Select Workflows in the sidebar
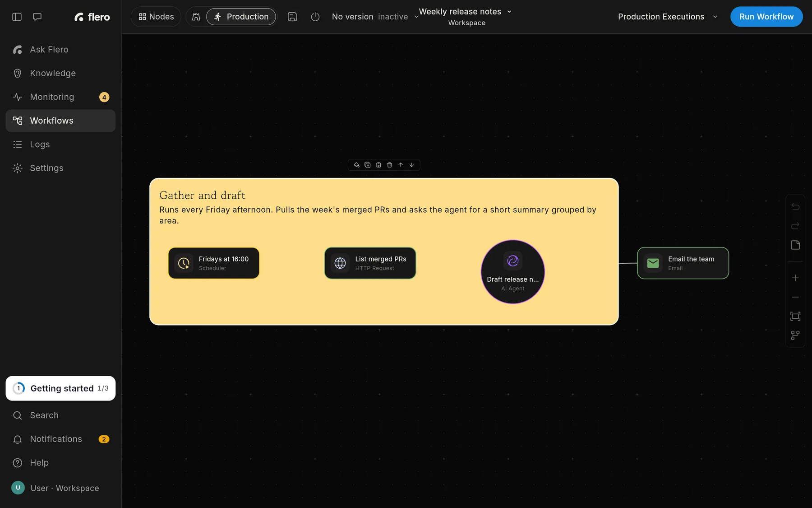812x508 pixels. click(60, 121)
